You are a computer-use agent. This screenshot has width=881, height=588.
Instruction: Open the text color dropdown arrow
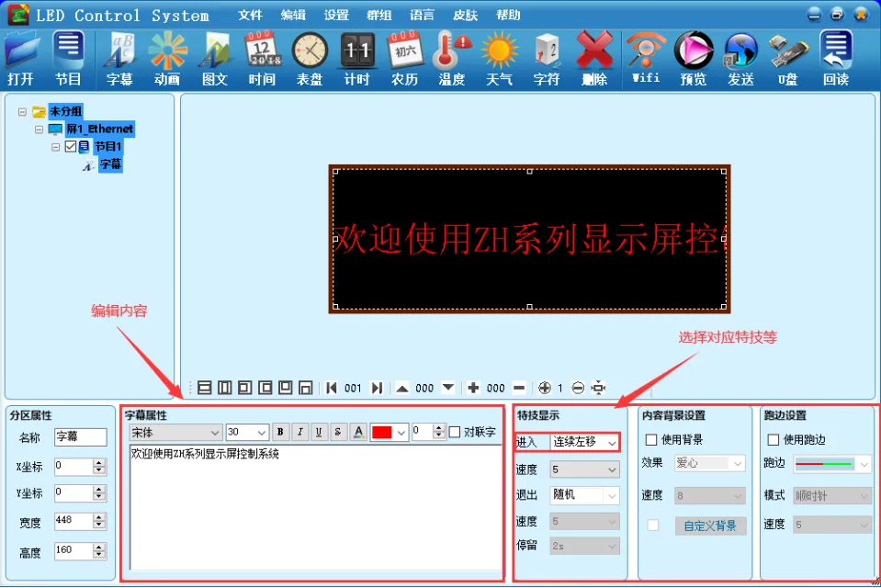401,433
